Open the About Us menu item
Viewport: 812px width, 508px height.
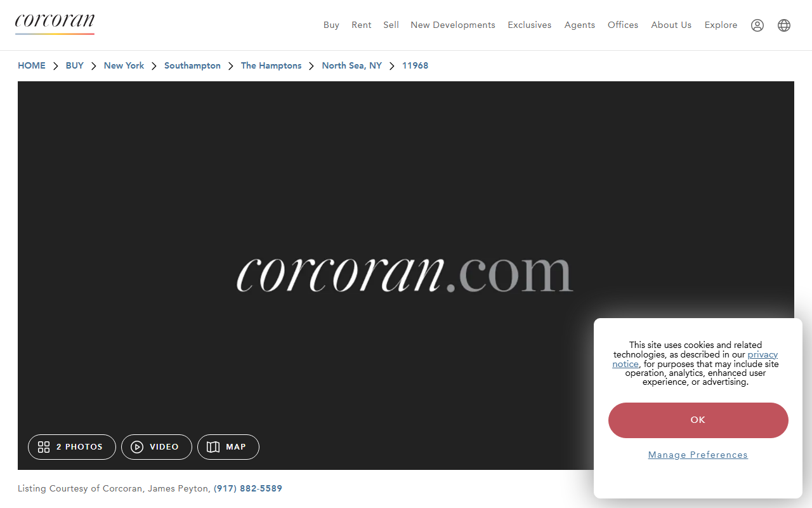(671, 25)
